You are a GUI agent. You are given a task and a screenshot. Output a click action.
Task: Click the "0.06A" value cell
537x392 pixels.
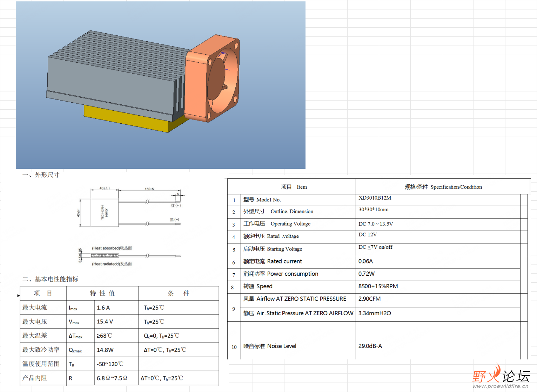click(x=438, y=262)
